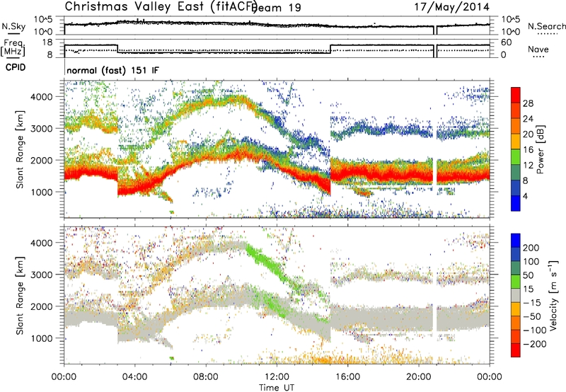Click the "04:00" time tick label
This screenshot has width=566, height=392.
(135, 377)
